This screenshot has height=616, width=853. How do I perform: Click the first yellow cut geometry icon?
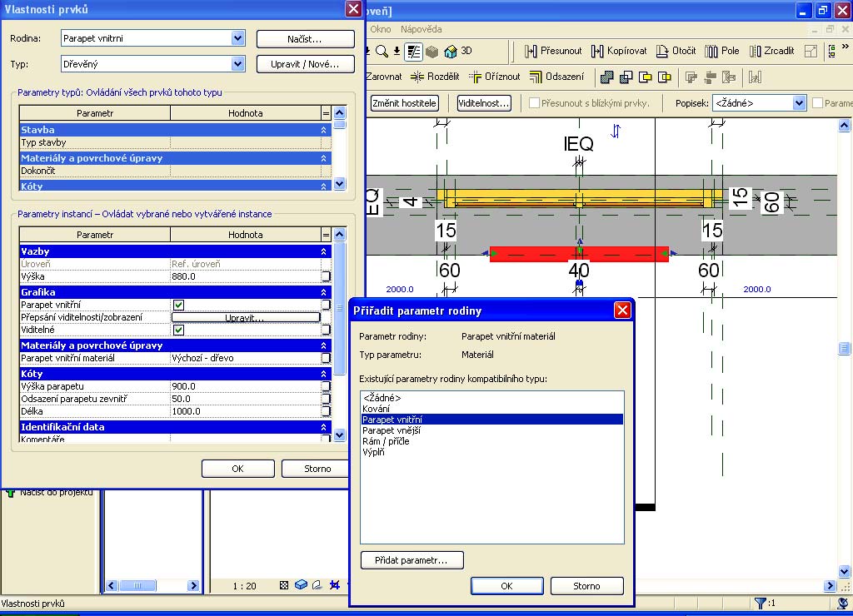[x=646, y=77]
